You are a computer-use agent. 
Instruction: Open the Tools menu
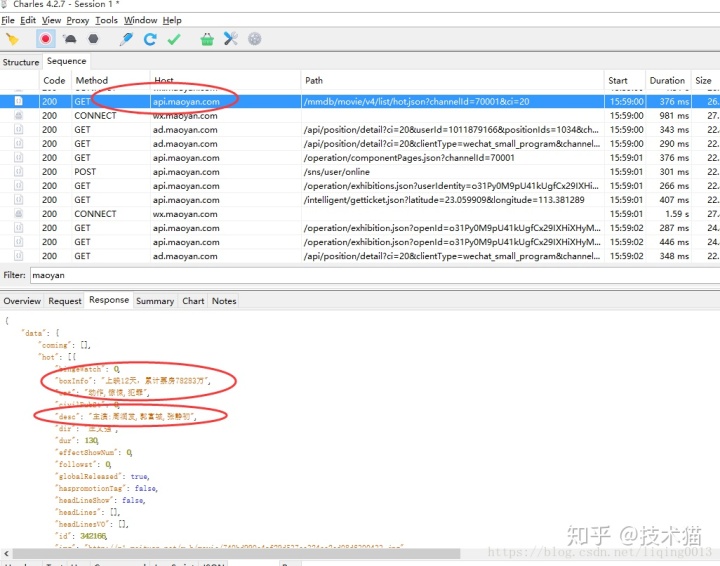[107, 20]
